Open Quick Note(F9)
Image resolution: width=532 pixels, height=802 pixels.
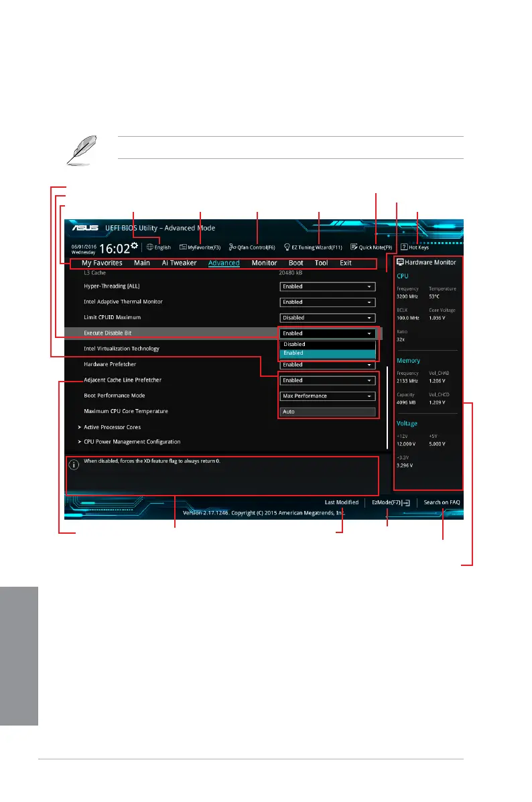[371, 247]
